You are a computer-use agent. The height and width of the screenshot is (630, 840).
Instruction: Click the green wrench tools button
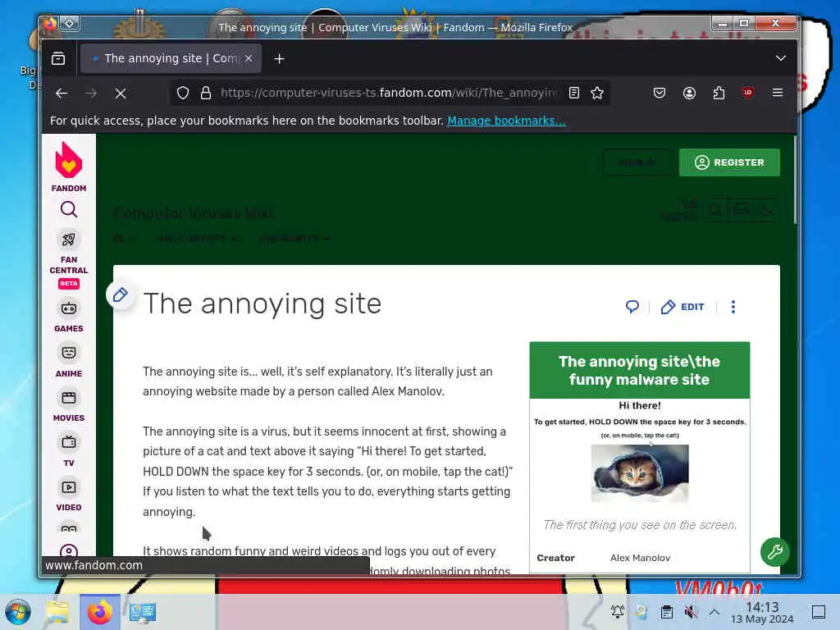click(x=774, y=552)
